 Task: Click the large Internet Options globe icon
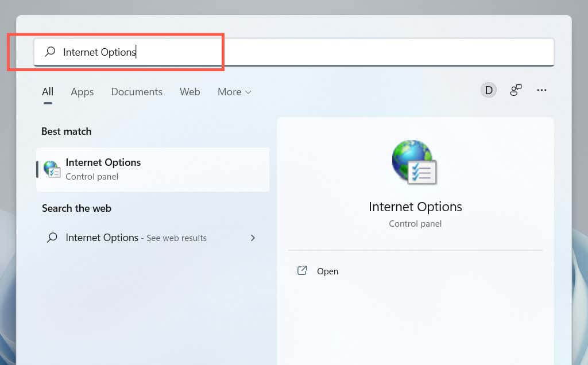click(415, 162)
